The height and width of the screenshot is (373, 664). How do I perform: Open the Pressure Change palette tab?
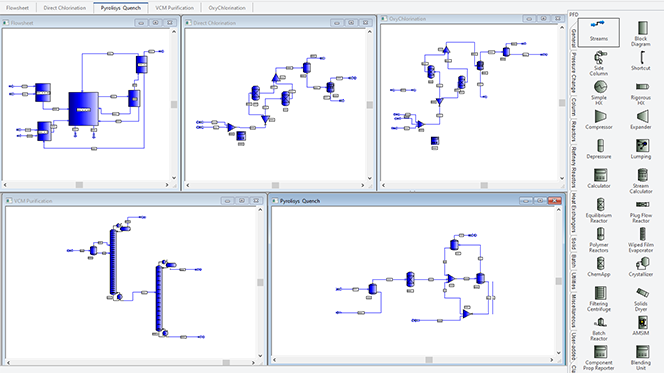tap(573, 73)
